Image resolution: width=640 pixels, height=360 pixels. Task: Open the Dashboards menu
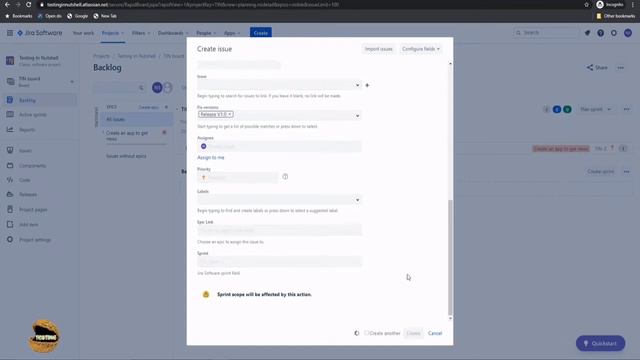click(x=173, y=33)
